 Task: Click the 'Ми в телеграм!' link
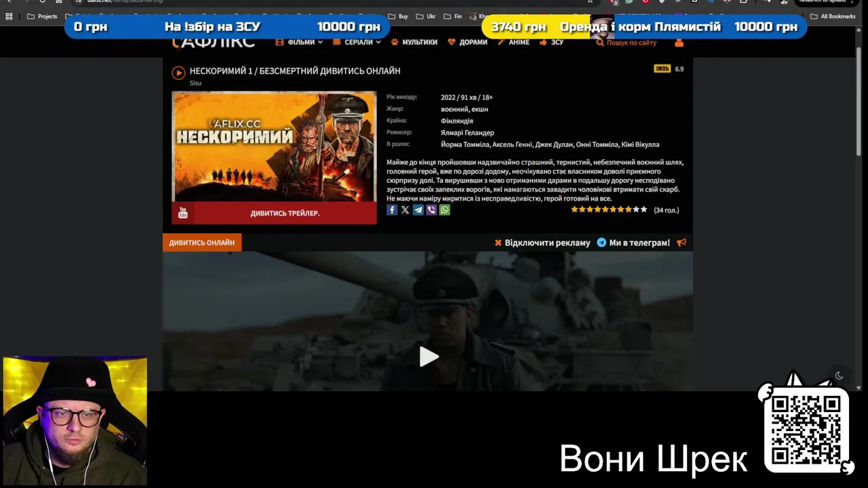click(x=639, y=243)
